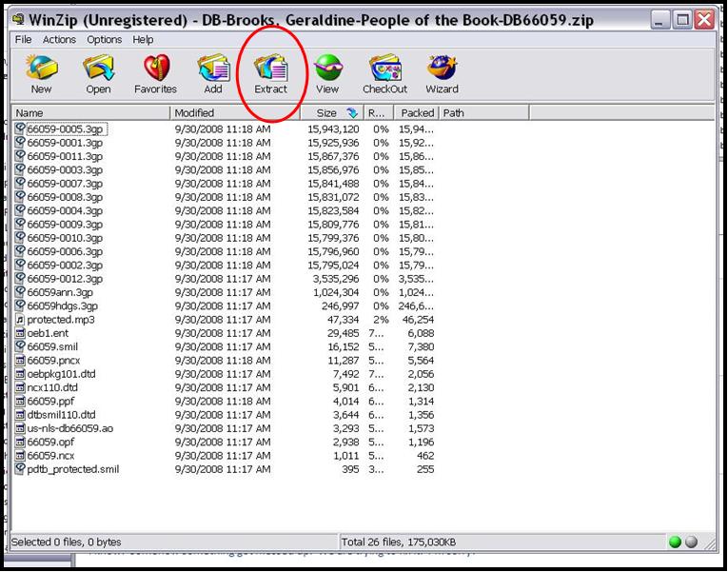Launch CheckOut from the toolbar
Image resolution: width=728 pixels, height=572 pixels.
(x=384, y=68)
